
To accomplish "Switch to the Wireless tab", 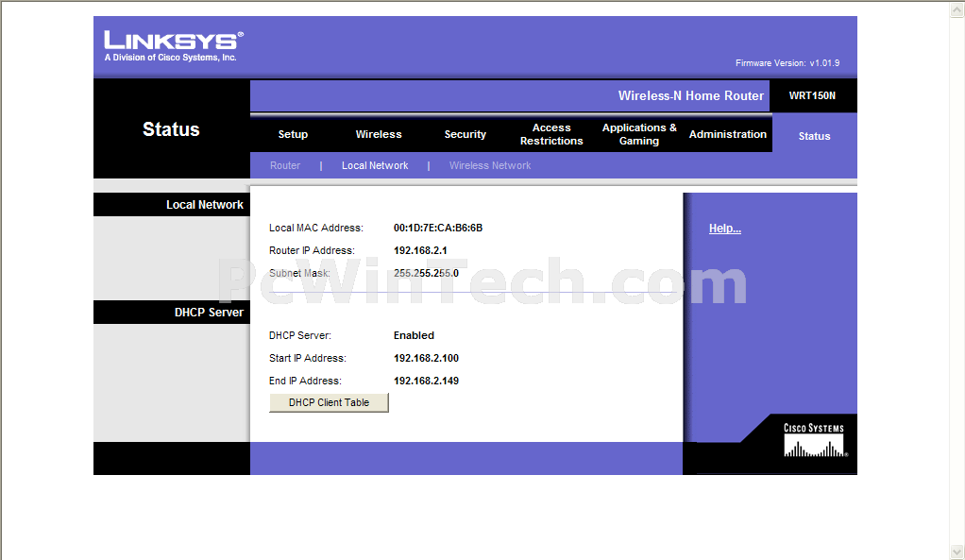I will tap(379, 134).
